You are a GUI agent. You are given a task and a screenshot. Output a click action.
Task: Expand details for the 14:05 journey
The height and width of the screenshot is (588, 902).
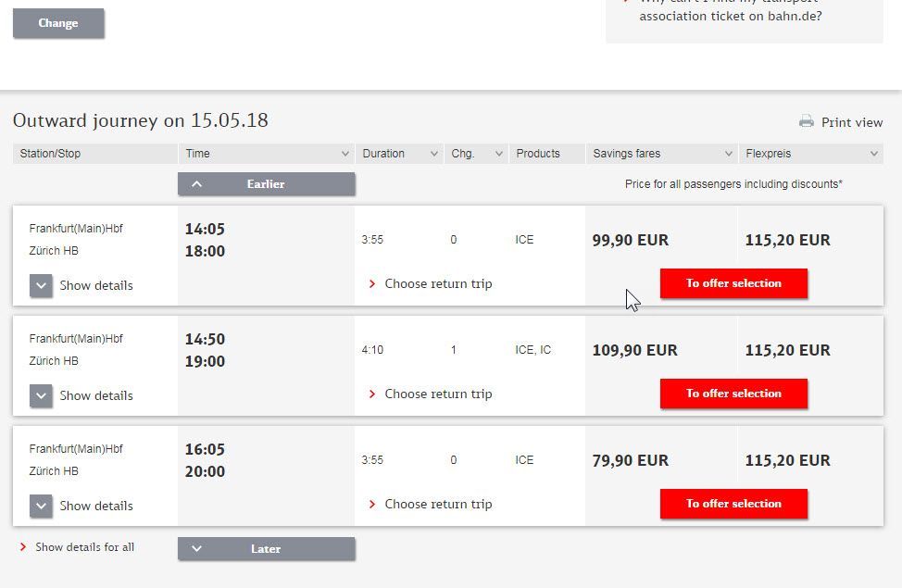pos(41,285)
